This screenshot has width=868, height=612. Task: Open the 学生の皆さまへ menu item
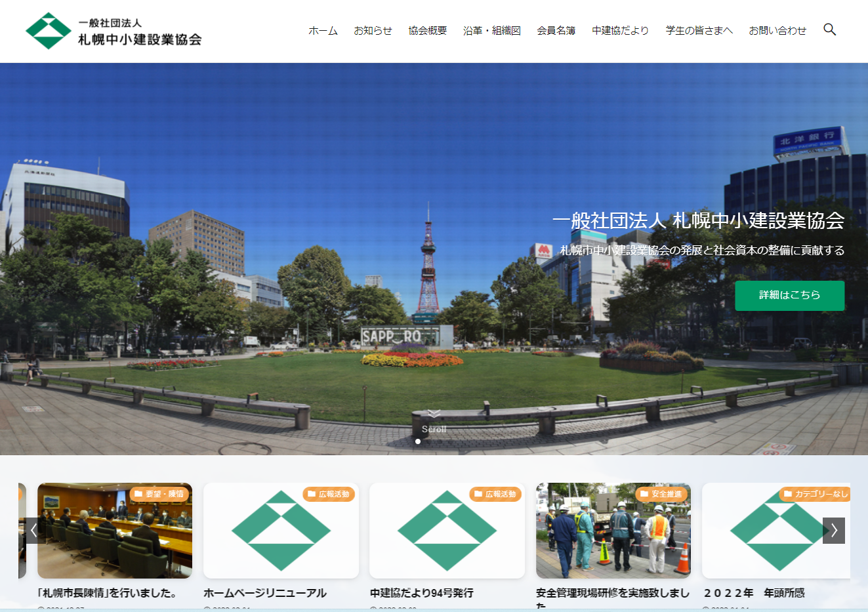click(699, 31)
